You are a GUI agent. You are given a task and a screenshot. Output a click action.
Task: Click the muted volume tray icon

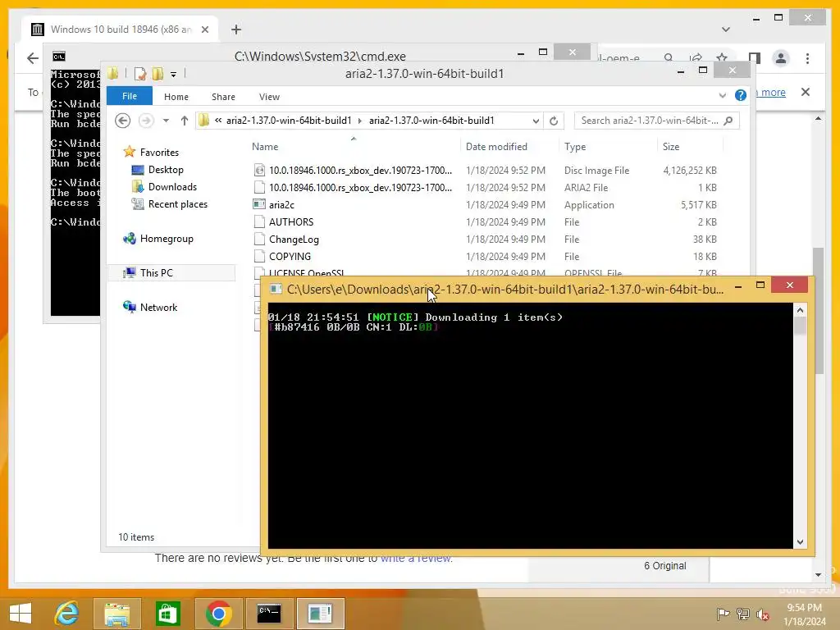(x=762, y=614)
